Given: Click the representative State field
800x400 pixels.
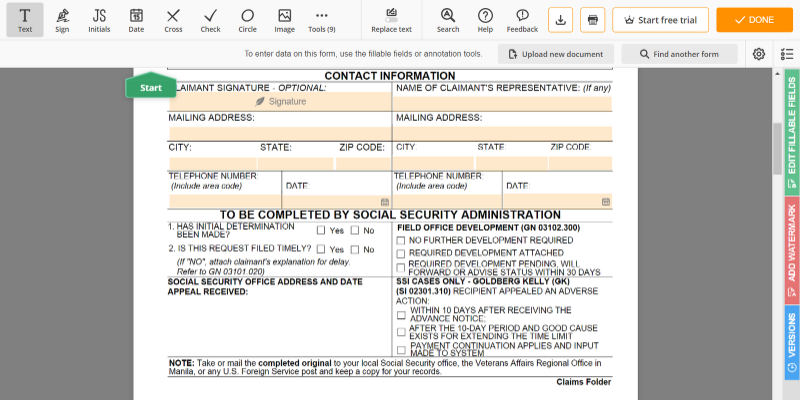Looking at the screenshot, I should click(512, 163).
